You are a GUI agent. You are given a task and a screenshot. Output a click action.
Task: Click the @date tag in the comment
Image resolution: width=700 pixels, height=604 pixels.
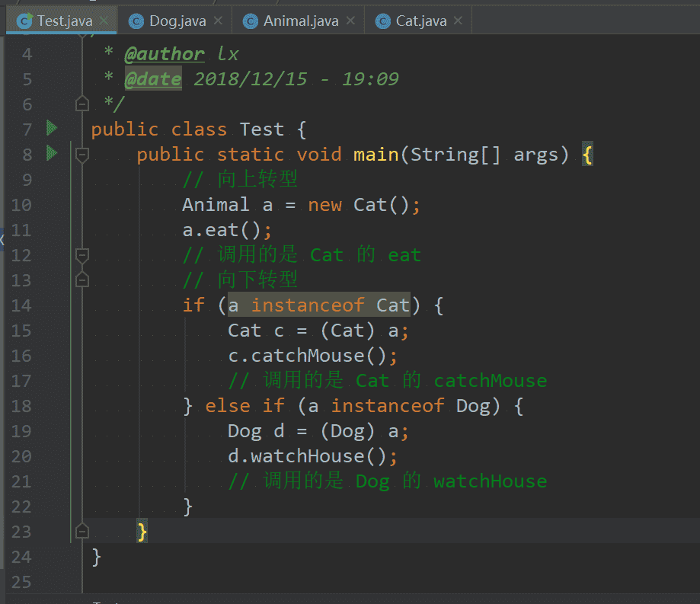tap(152, 79)
